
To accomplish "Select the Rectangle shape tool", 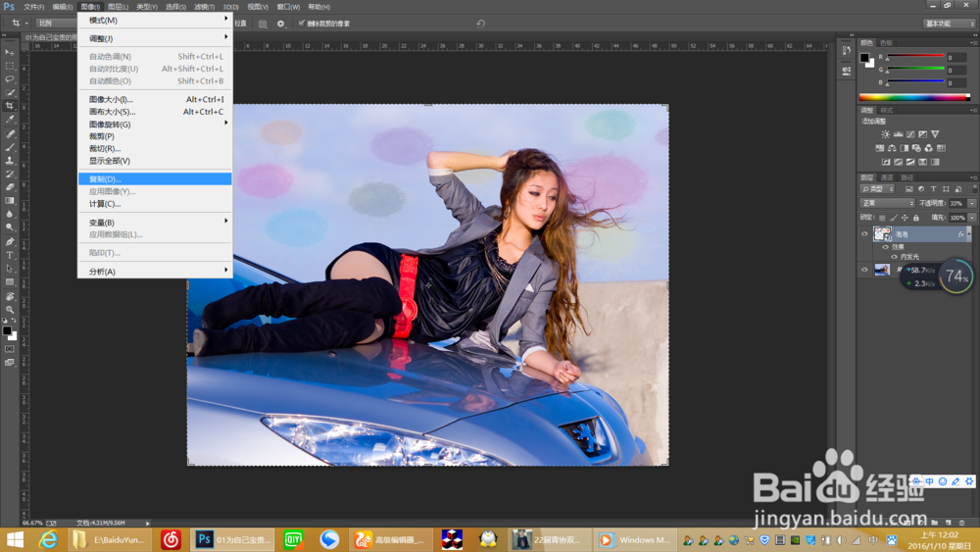I will pyautogui.click(x=10, y=282).
